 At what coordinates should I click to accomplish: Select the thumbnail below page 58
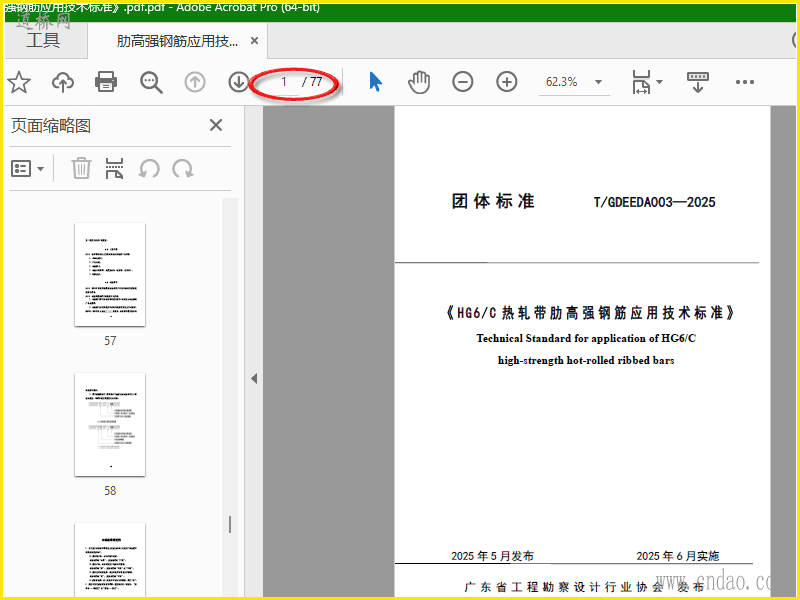point(110,560)
